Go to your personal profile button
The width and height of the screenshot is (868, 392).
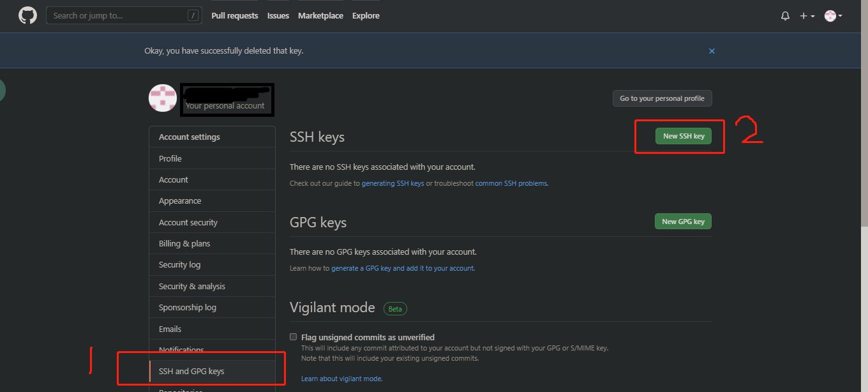pyautogui.click(x=662, y=98)
